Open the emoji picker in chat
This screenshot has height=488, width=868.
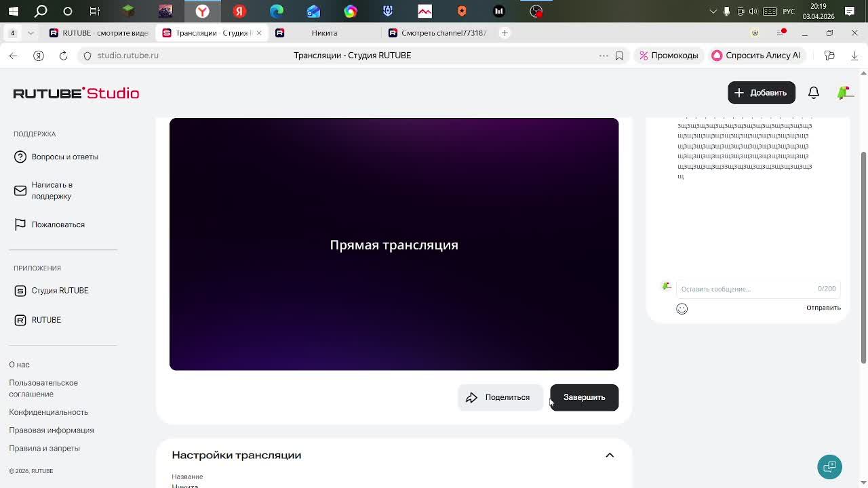click(682, 309)
